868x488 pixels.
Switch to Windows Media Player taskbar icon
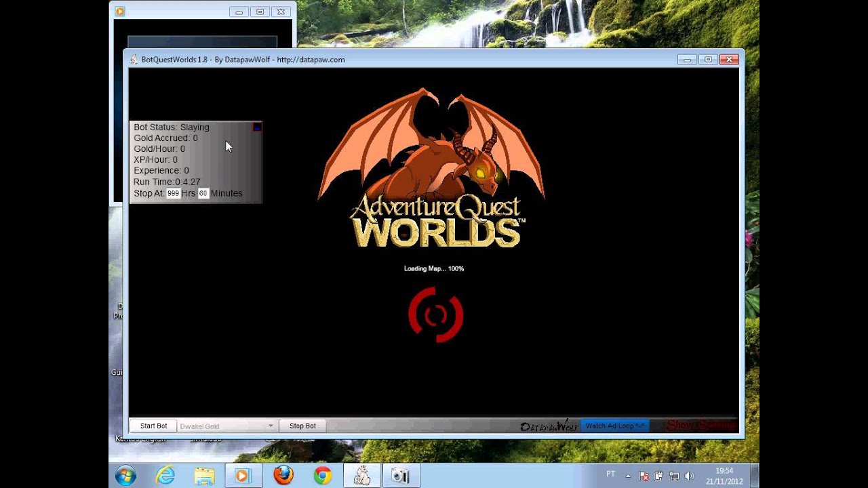[x=242, y=476]
